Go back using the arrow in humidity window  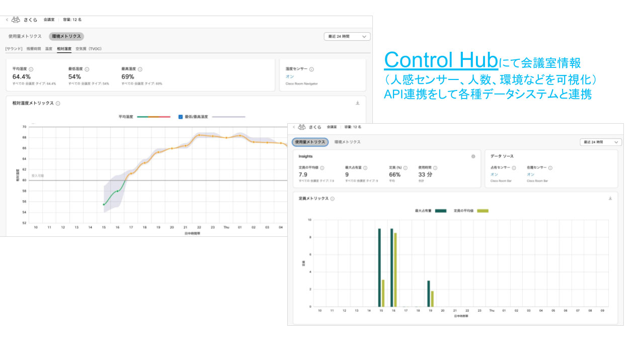[x=7, y=20]
